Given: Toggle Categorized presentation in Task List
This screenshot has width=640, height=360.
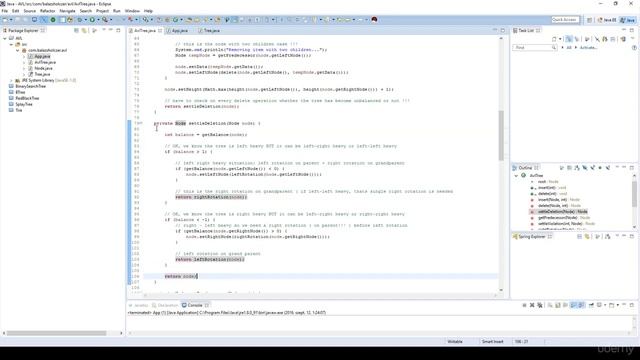Looking at the screenshot, I should pyautogui.click(x=569, y=39).
